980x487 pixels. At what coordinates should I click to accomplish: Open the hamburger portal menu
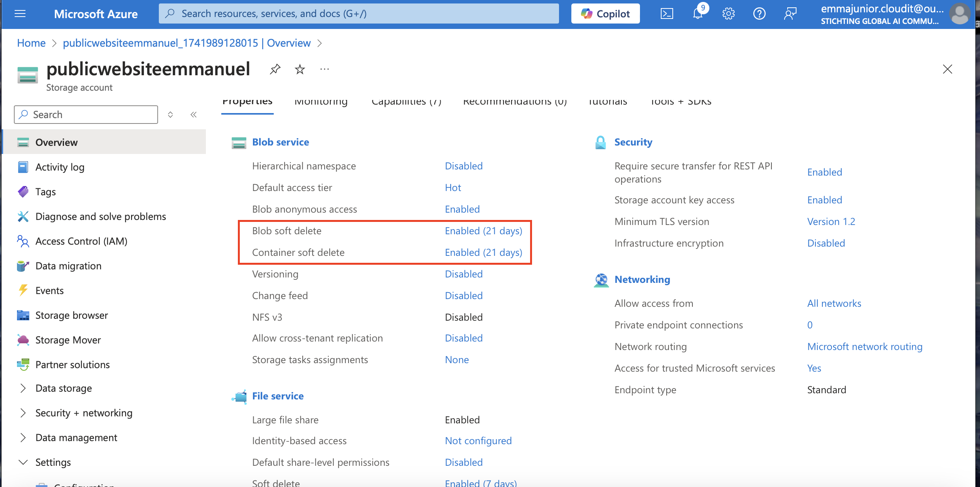coord(20,14)
